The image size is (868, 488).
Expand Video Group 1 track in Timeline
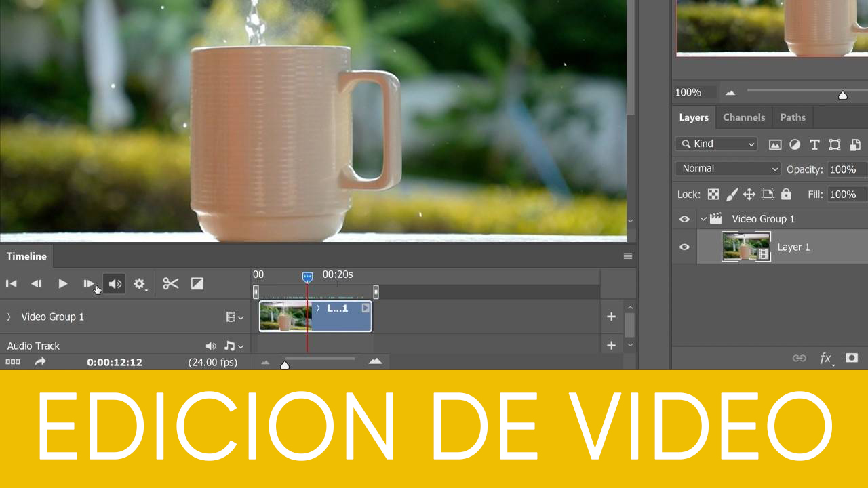tap(9, 317)
